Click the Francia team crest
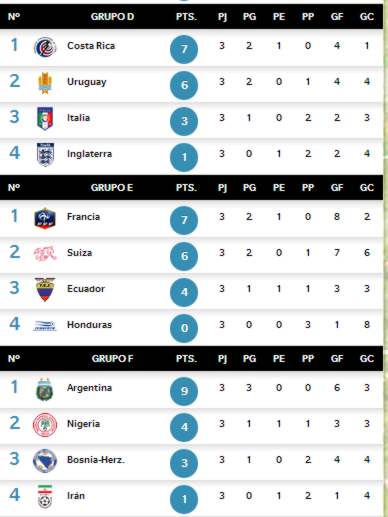388x517 pixels. click(45, 218)
